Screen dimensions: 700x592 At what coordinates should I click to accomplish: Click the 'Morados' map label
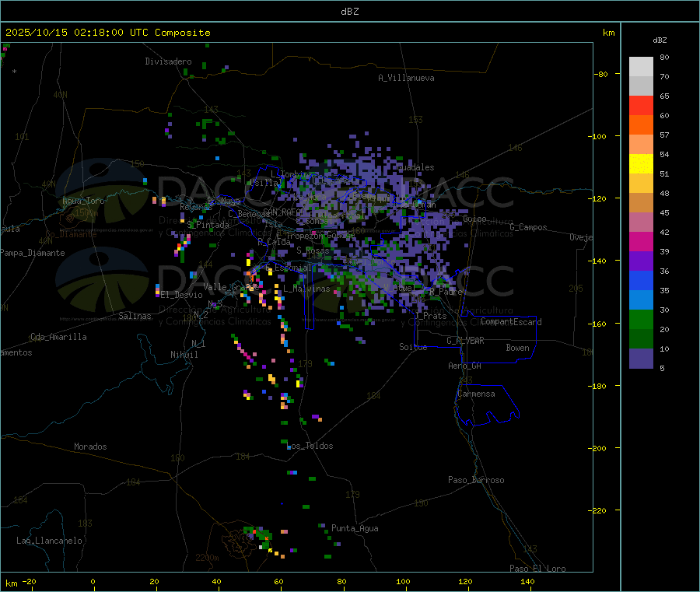coord(90,447)
